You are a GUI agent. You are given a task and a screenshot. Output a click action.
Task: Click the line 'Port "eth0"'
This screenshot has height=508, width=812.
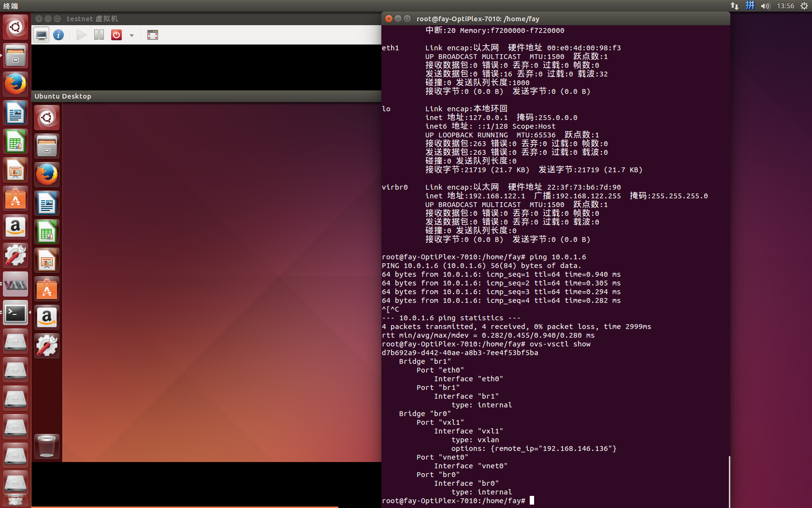coord(440,370)
